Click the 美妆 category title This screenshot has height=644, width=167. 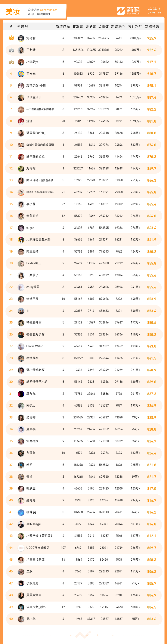point(13,12)
